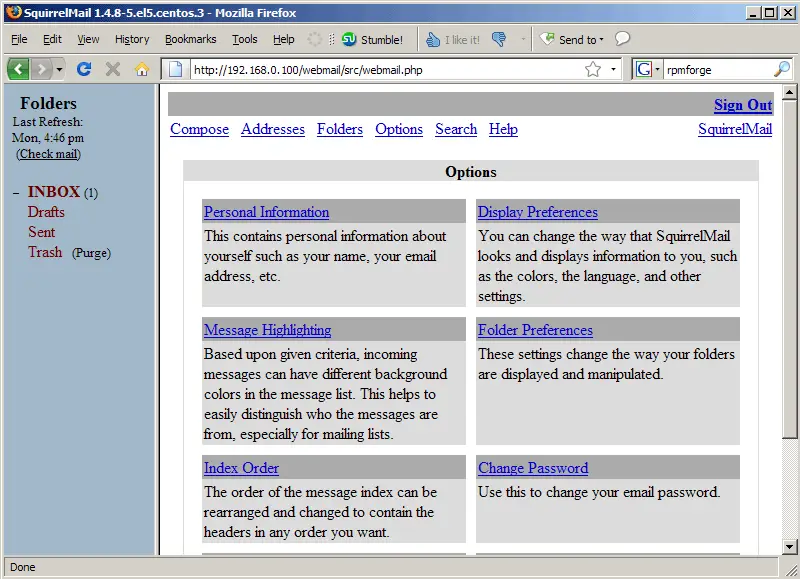The width and height of the screenshot is (800, 579).
Task: Click the Sign Out link
Action: (743, 105)
